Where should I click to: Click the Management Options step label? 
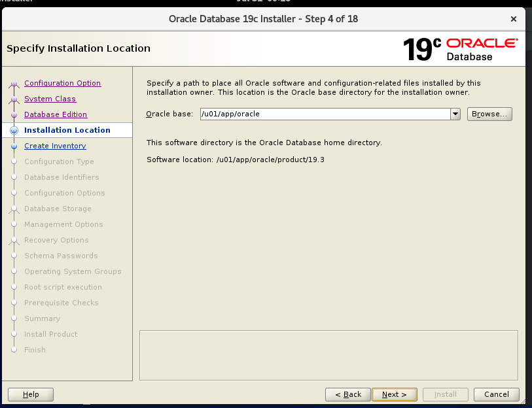[x=63, y=224]
